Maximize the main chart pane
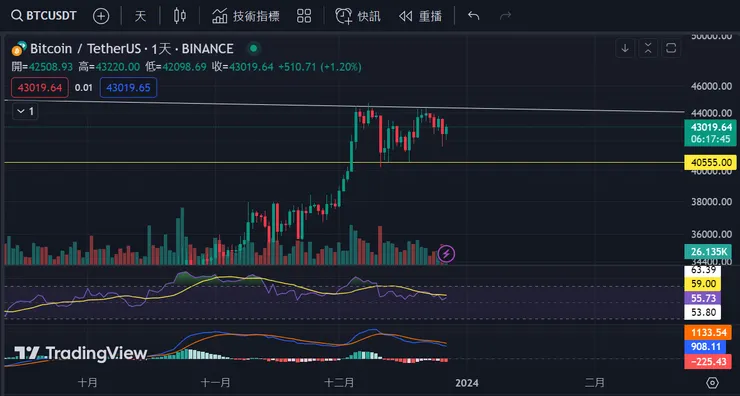 coord(671,48)
